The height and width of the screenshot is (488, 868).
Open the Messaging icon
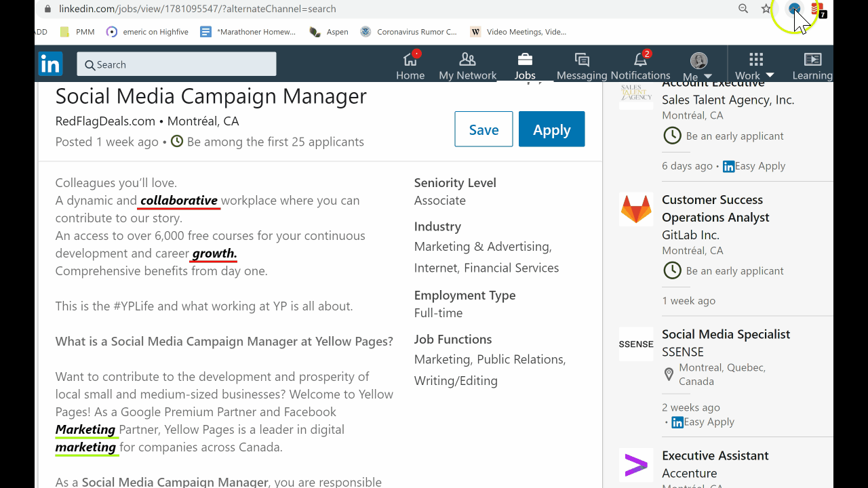tap(582, 59)
